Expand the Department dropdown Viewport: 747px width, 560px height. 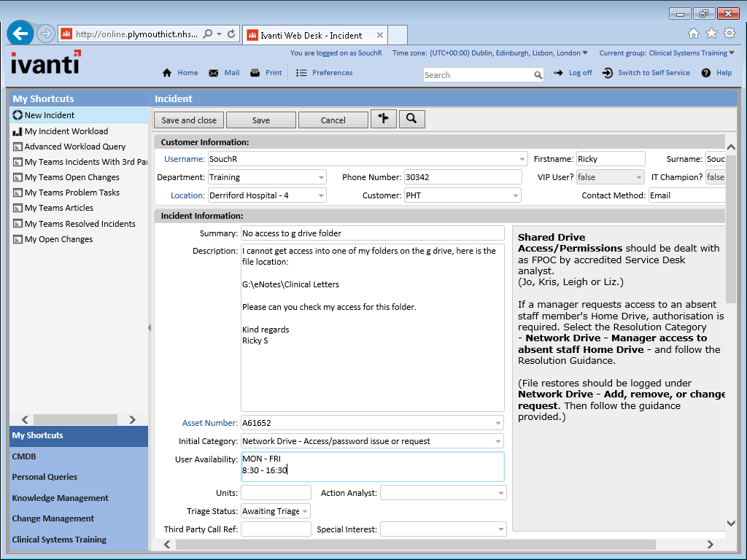(x=321, y=178)
